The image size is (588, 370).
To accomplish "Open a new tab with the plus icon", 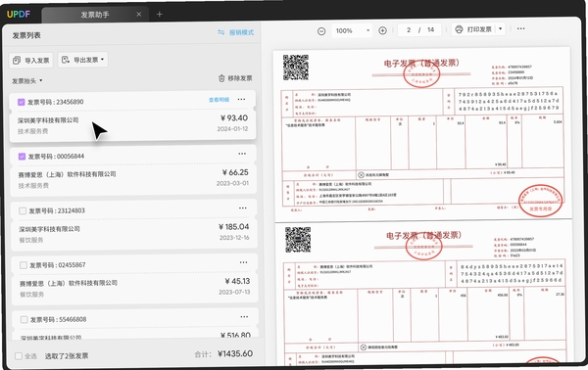I will point(160,15).
